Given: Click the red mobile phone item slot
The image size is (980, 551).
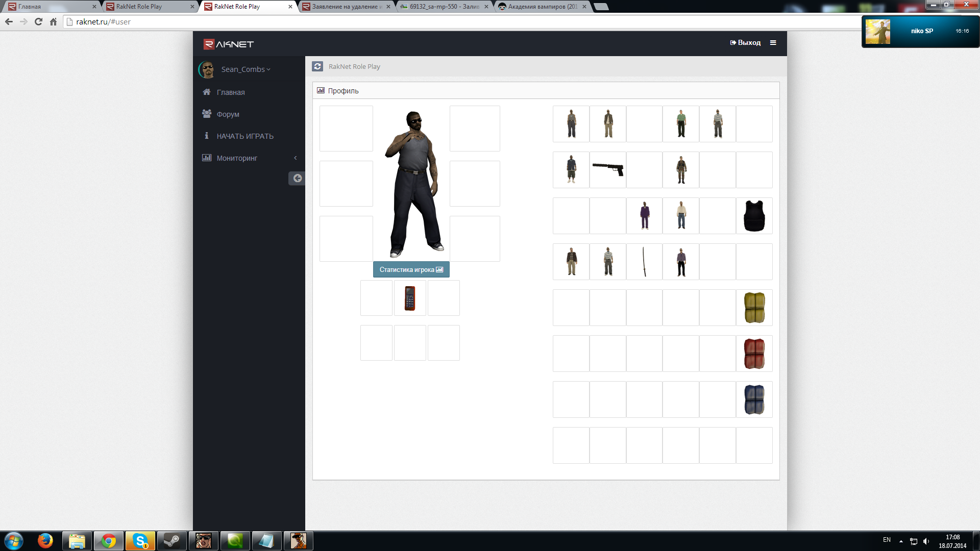Looking at the screenshot, I should pyautogui.click(x=410, y=298).
